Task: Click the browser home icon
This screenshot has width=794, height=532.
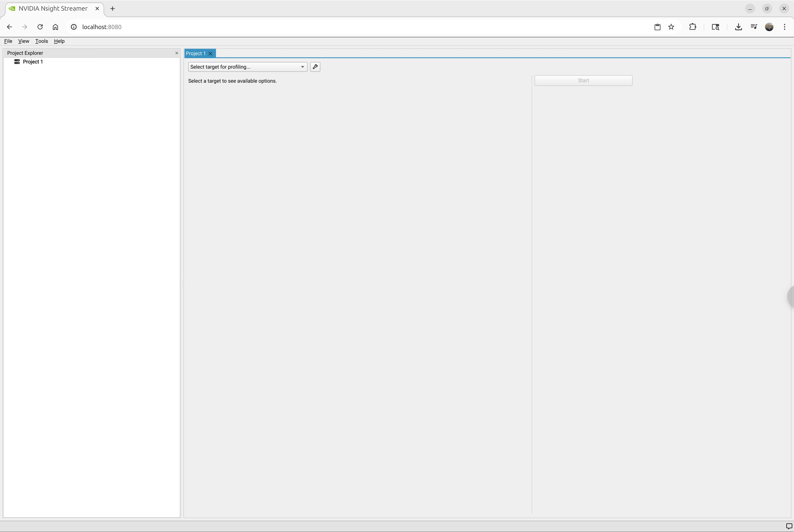Action: point(55,27)
